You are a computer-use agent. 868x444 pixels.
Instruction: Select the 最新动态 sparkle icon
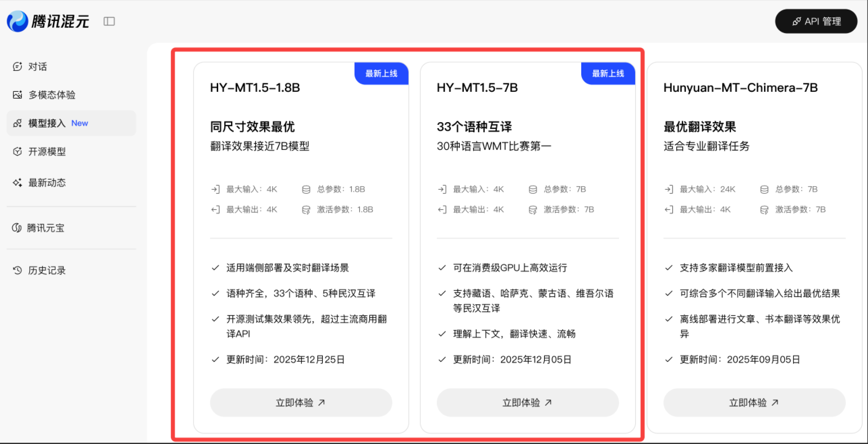17,182
